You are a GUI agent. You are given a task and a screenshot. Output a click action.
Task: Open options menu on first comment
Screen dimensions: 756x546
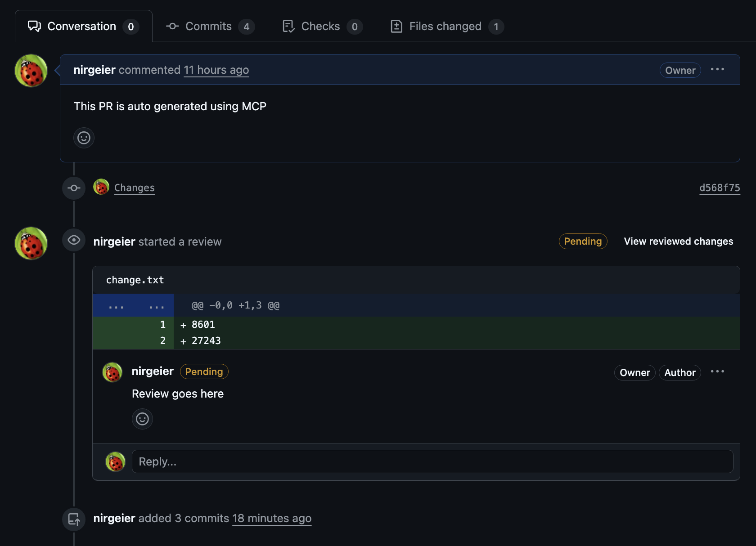[717, 69]
